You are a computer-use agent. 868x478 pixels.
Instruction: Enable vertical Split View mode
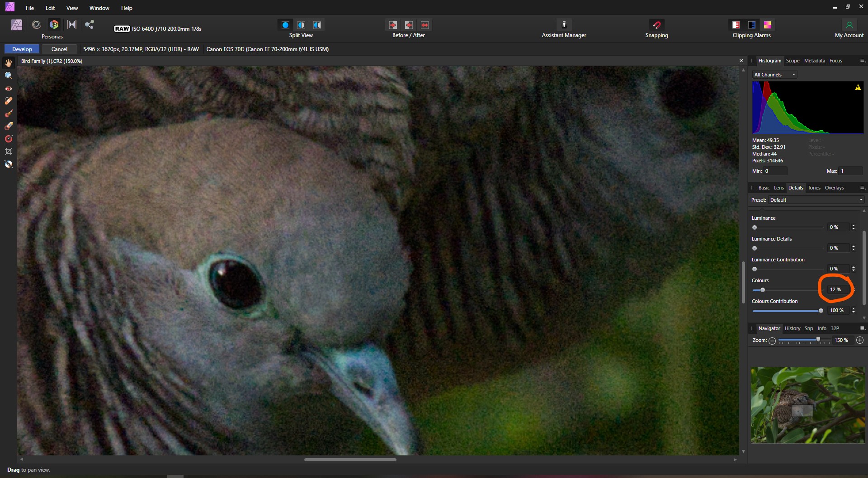point(301,25)
